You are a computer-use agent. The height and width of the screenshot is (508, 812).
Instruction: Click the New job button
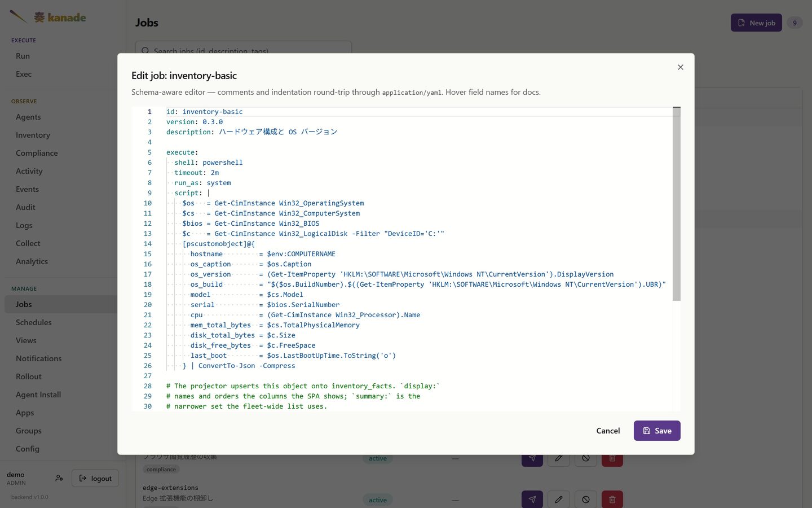tap(756, 23)
